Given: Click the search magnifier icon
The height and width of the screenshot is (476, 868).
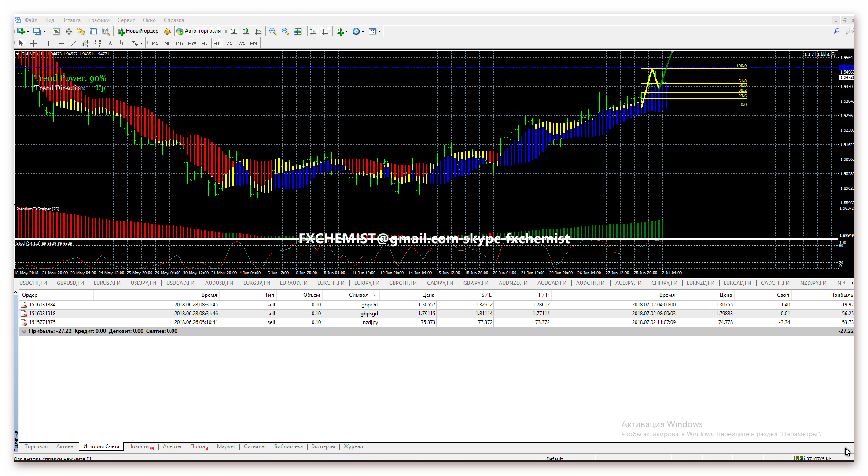Looking at the screenshot, I should (x=836, y=31).
